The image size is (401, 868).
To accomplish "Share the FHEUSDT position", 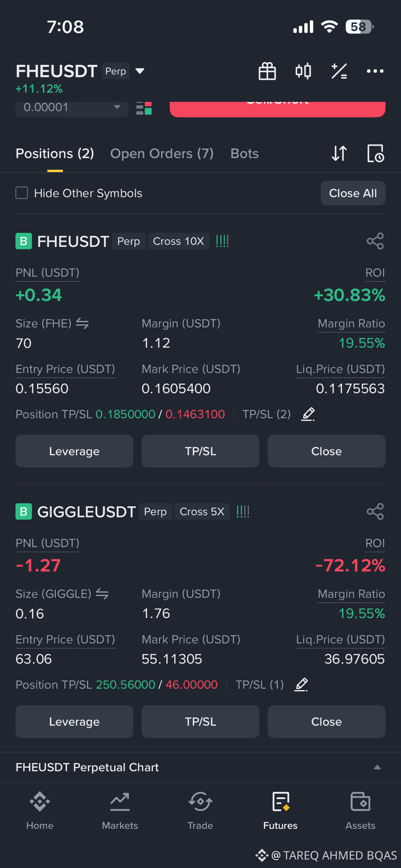I will click(x=375, y=241).
